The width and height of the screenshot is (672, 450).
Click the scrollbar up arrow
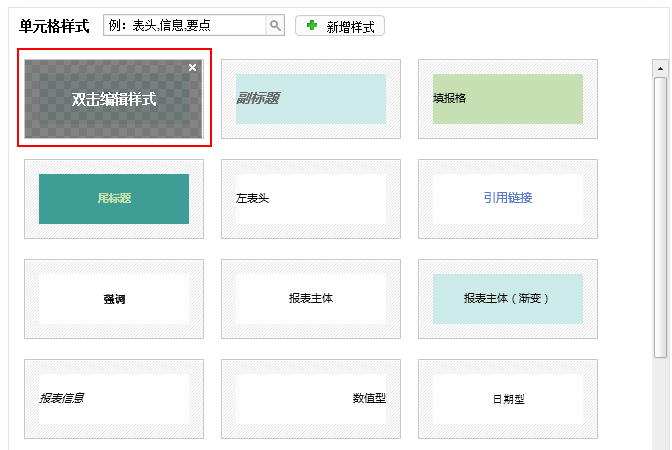point(660,69)
